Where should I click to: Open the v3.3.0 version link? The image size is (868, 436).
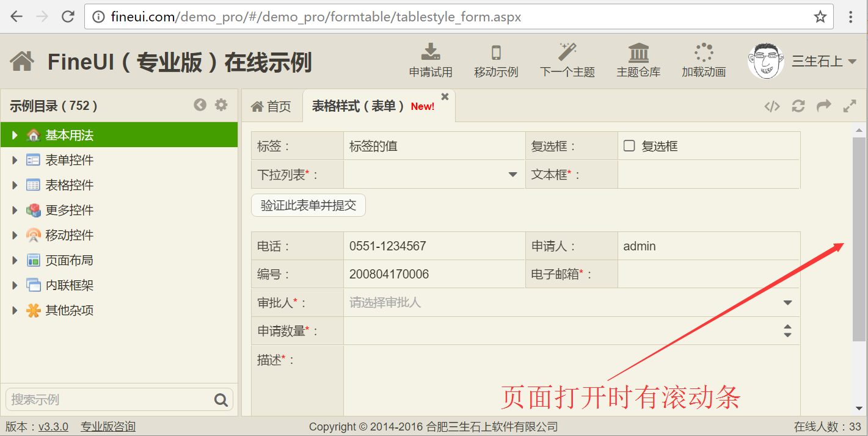[53, 426]
